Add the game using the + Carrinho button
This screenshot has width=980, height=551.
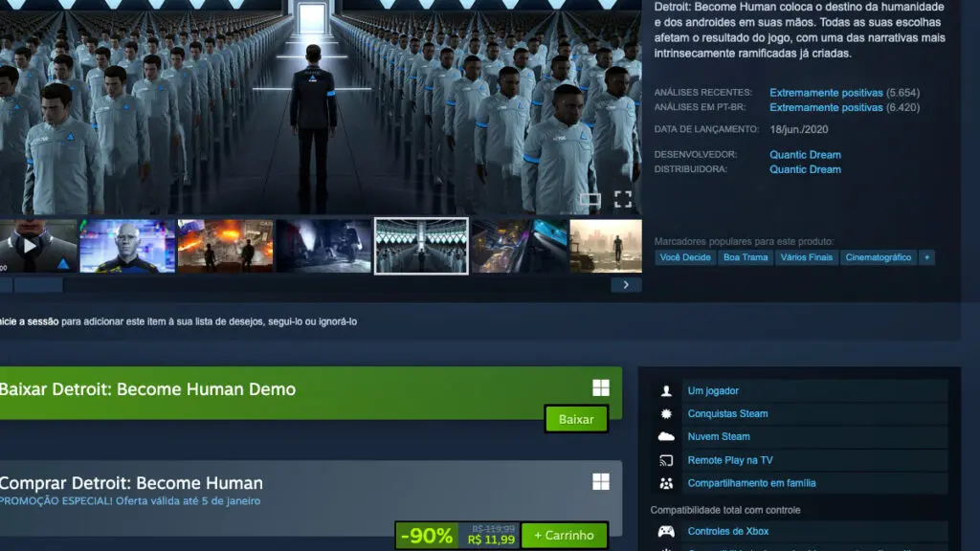point(563,535)
